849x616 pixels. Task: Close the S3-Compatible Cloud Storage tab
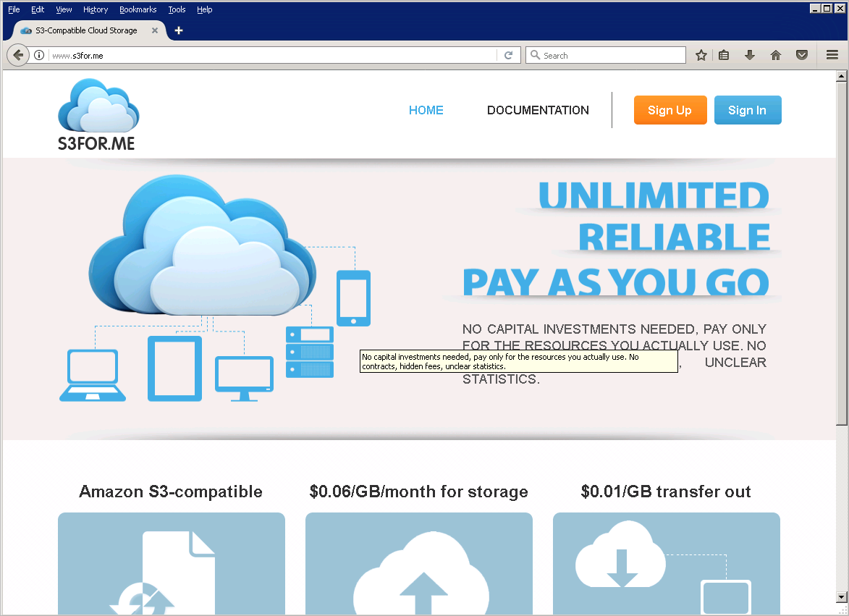(155, 30)
